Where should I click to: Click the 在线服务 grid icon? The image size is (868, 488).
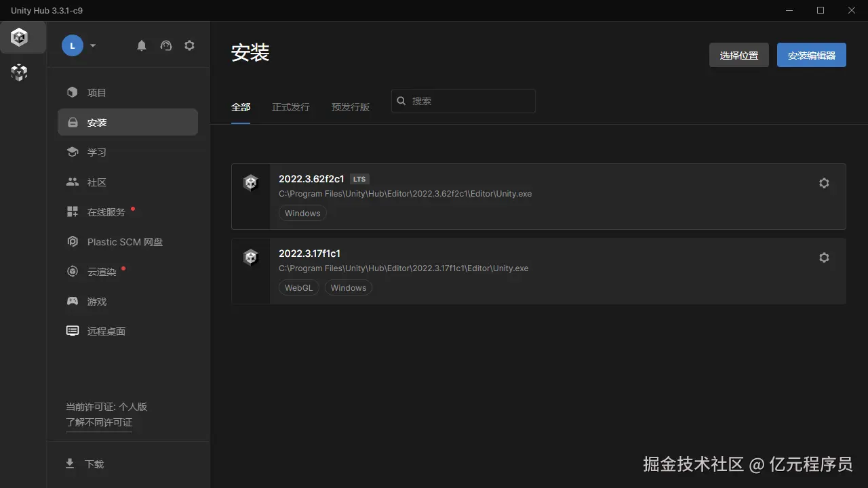click(73, 211)
